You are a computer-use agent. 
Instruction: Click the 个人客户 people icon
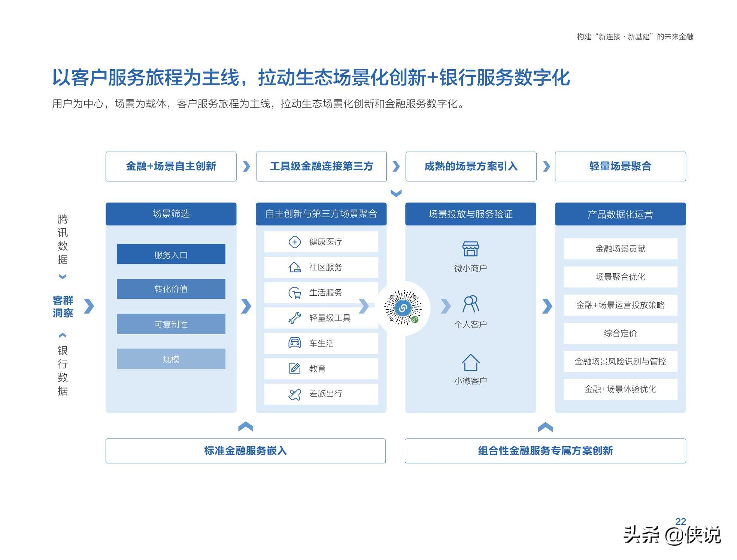470,304
